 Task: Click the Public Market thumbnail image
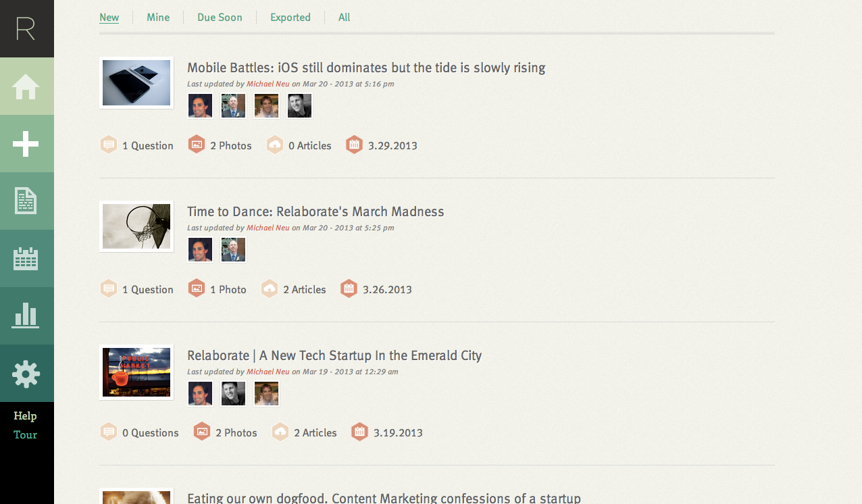click(x=136, y=372)
